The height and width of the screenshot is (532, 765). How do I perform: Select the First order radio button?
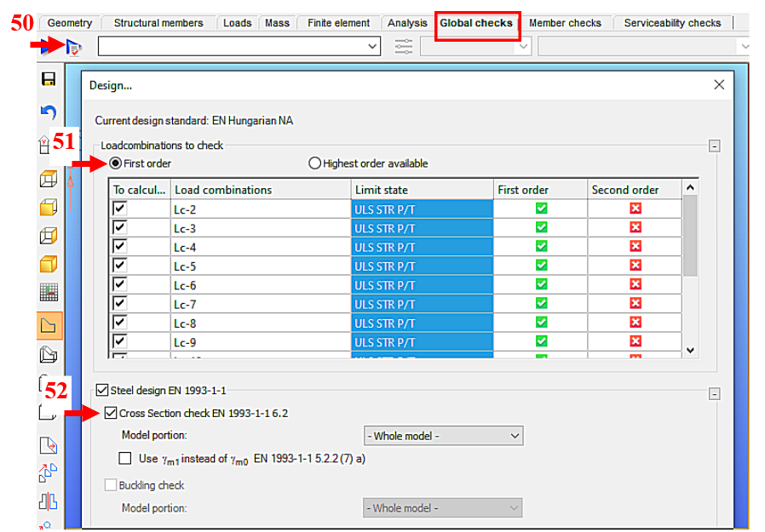pos(115,163)
